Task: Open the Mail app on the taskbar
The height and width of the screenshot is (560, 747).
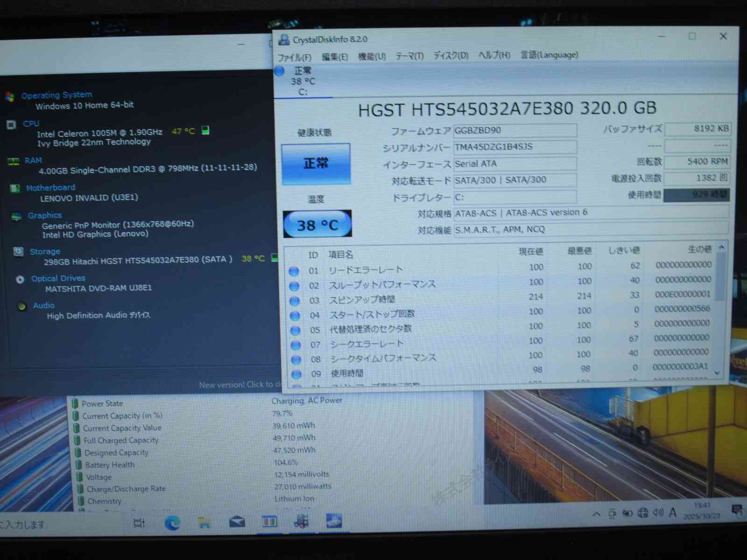Action: pyautogui.click(x=237, y=522)
